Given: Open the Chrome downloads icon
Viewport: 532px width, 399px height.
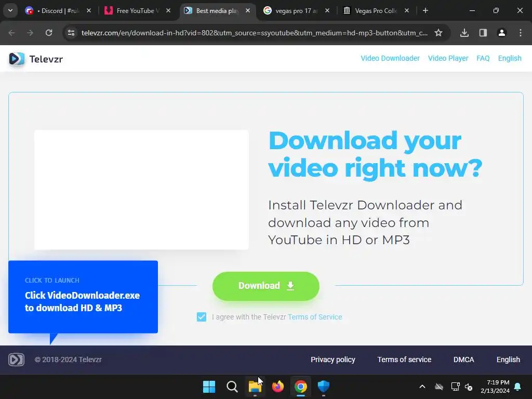Looking at the screenshot, I should [464, 33].
